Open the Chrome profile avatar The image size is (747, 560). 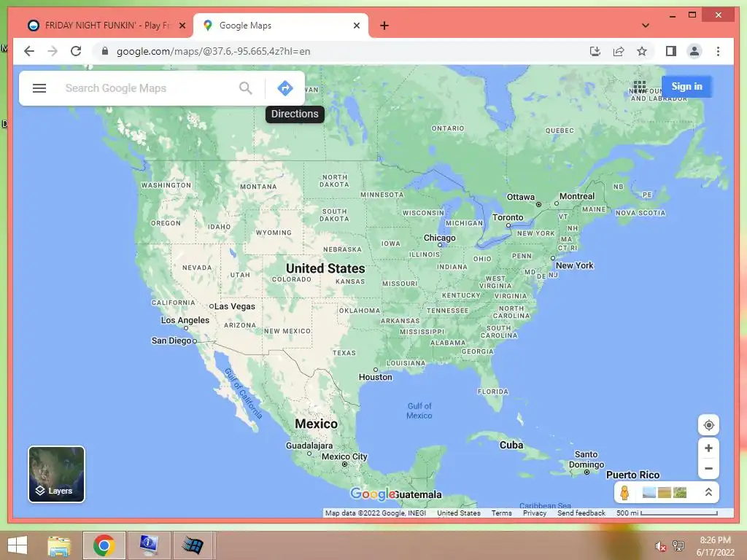coord(694,52)
